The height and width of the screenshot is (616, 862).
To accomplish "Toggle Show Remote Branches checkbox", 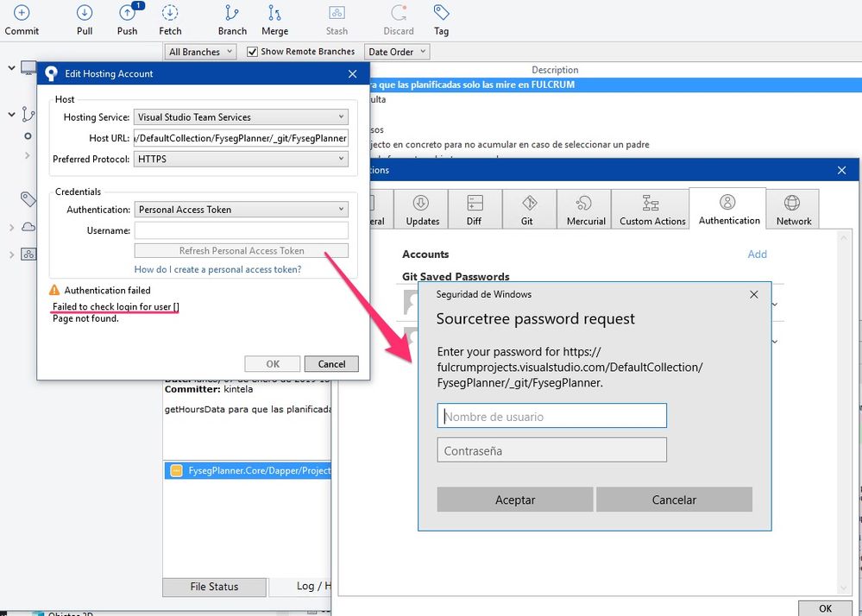I will pos(252,52).
